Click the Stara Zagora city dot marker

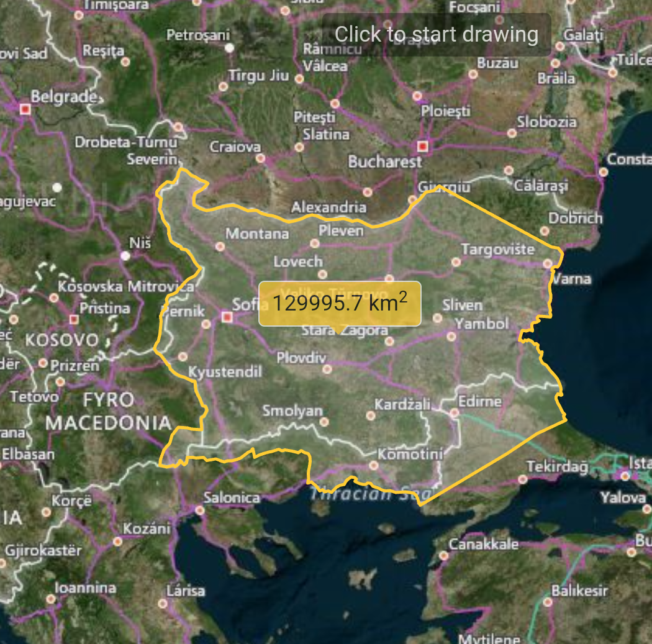click(389, 341)
